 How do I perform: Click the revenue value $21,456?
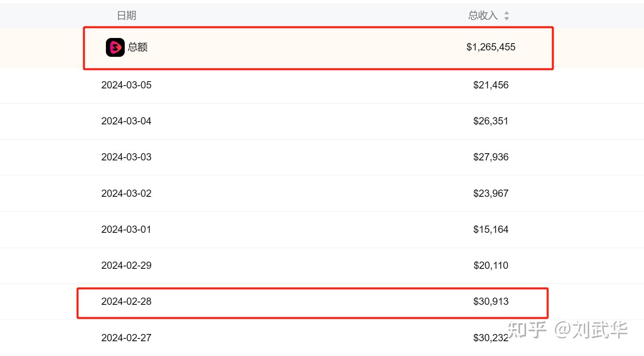pos(490,85)
